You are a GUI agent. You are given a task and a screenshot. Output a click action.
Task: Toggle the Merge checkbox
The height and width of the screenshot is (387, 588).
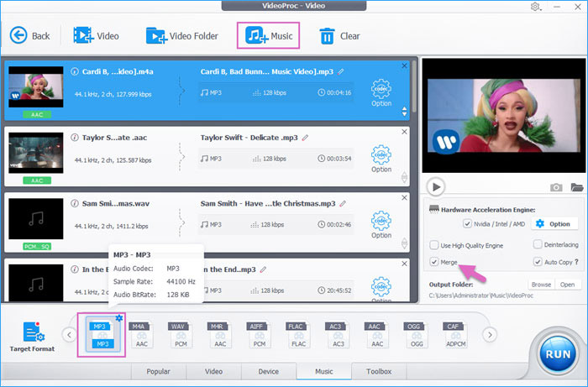(x=434, y=261)
